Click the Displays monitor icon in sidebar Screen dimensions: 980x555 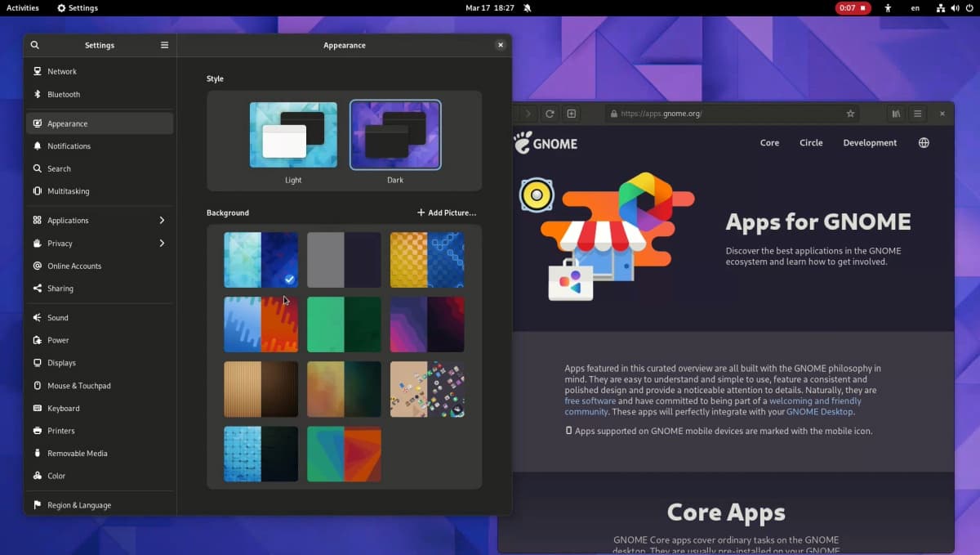coord(38,362)
